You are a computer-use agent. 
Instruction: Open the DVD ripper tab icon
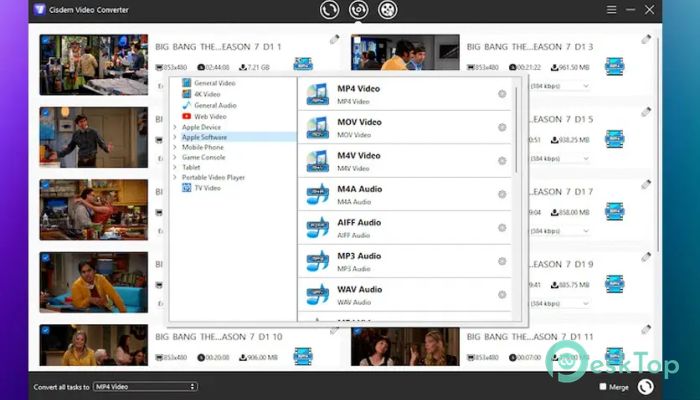(x=358, y=10)
